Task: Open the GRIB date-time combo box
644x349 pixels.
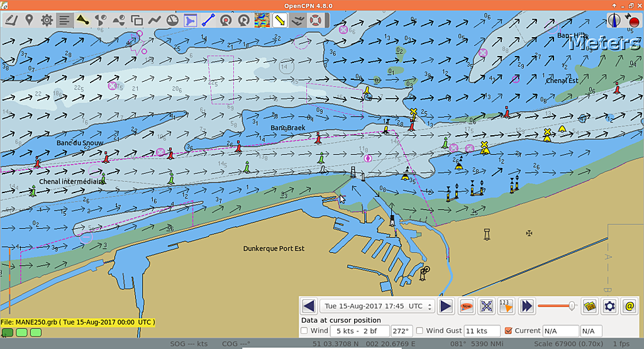Action: pyautogui.click(x=377, y=306)
